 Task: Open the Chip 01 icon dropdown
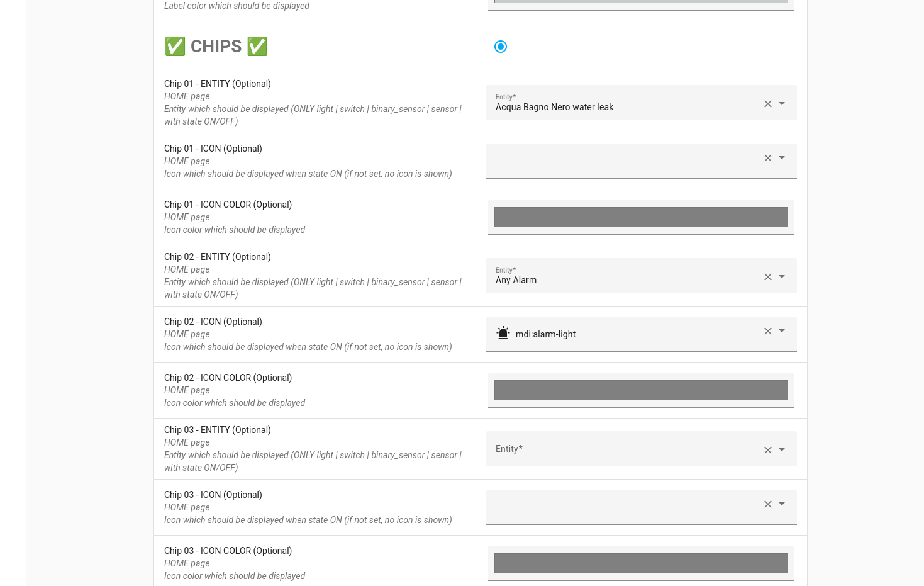[x=782, y=158]
